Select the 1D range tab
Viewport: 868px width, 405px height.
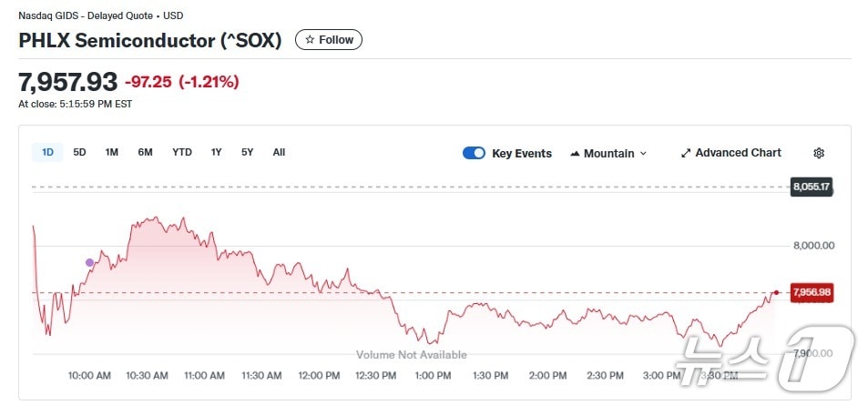(47, 152)
